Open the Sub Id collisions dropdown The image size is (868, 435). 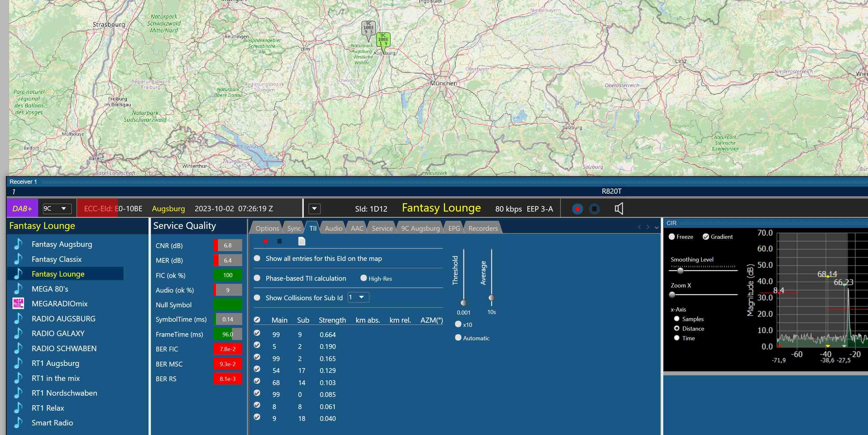[x=358, y=297]
